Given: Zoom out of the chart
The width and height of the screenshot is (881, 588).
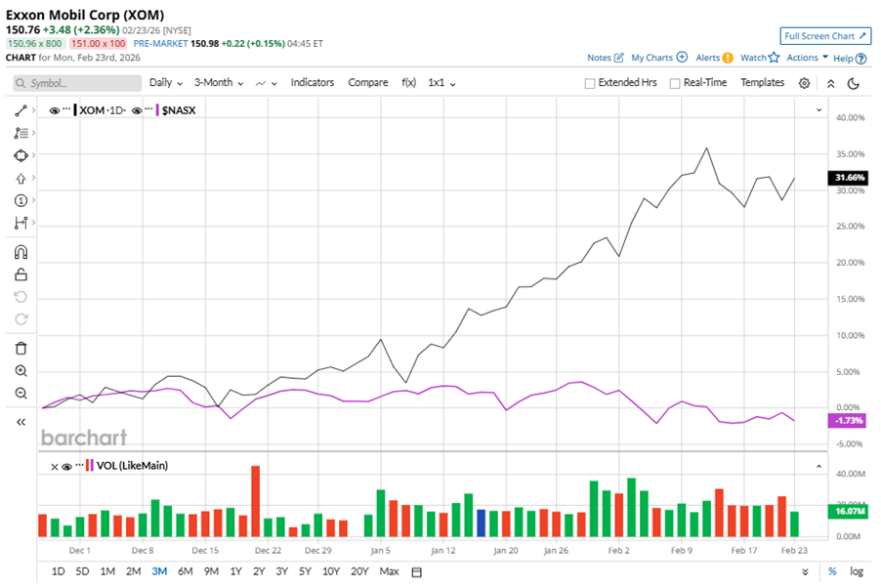Looking at the screenshot, I should coord(21,394).
